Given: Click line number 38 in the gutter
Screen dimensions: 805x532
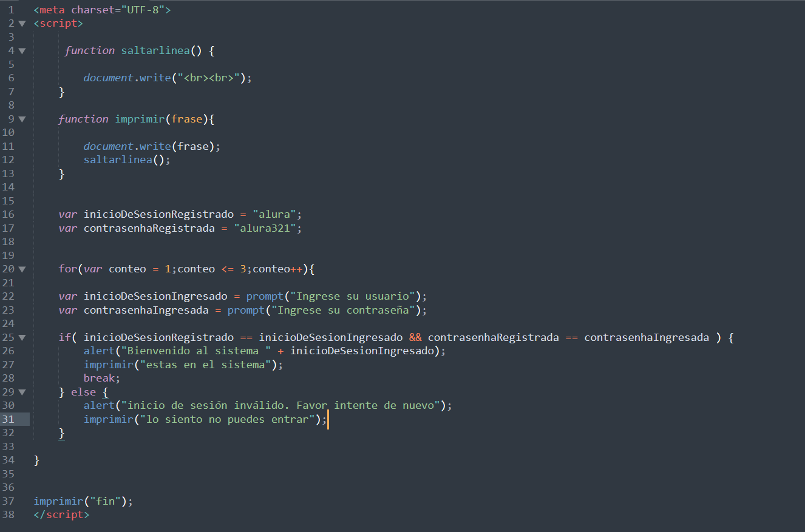Looking at the screenshot, I should 8,514.
